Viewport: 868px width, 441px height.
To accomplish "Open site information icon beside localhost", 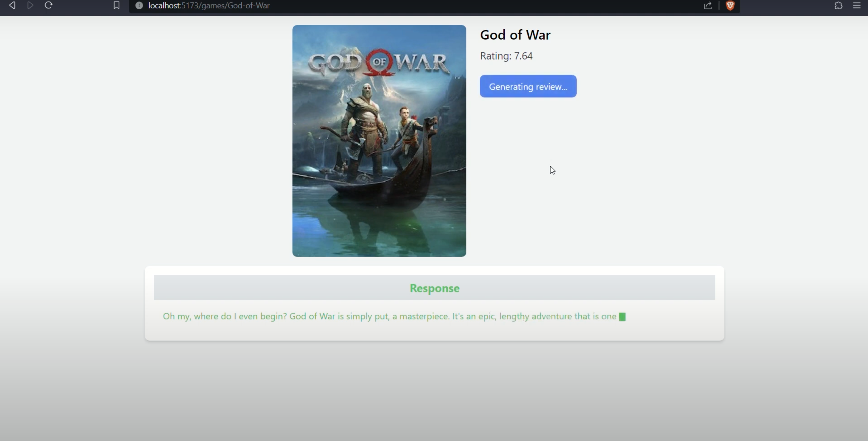I will (139, 5).
